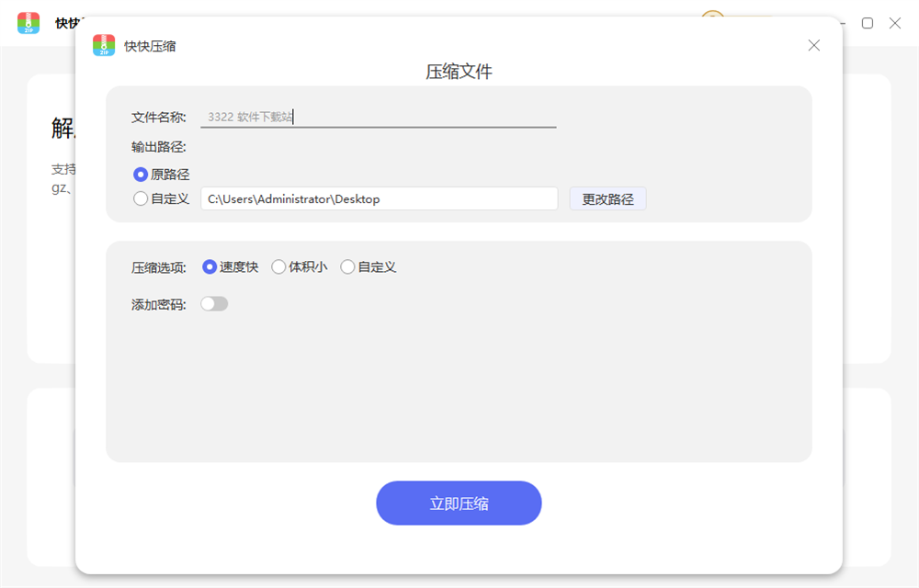Click the main window ZIP app logo
Screen dimensions: 919x588
tap(28, 23)
